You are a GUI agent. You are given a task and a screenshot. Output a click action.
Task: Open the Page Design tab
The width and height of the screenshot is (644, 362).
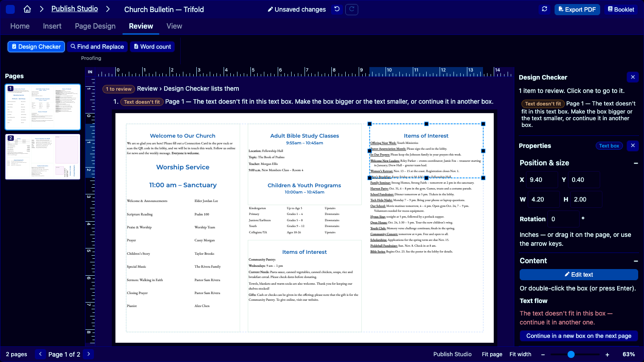pos(95,26)
